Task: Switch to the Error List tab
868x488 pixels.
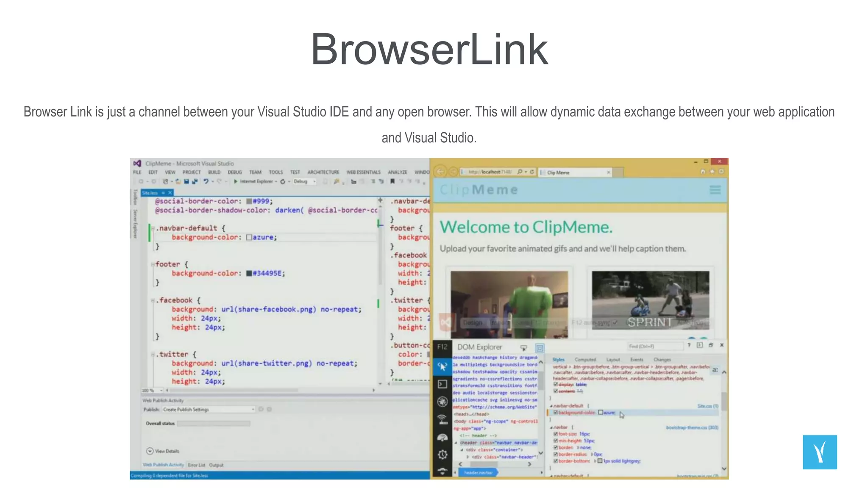Action: coord(196,465)
